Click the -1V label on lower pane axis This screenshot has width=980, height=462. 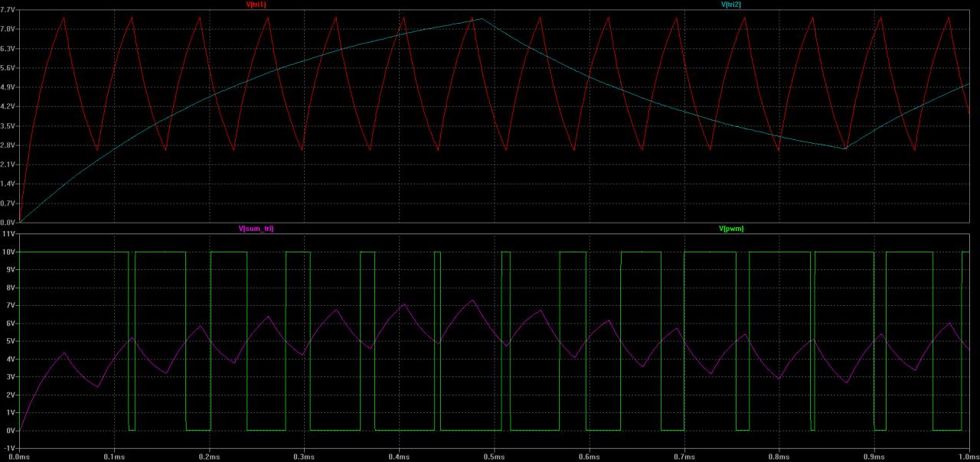(x=9, y=448)
